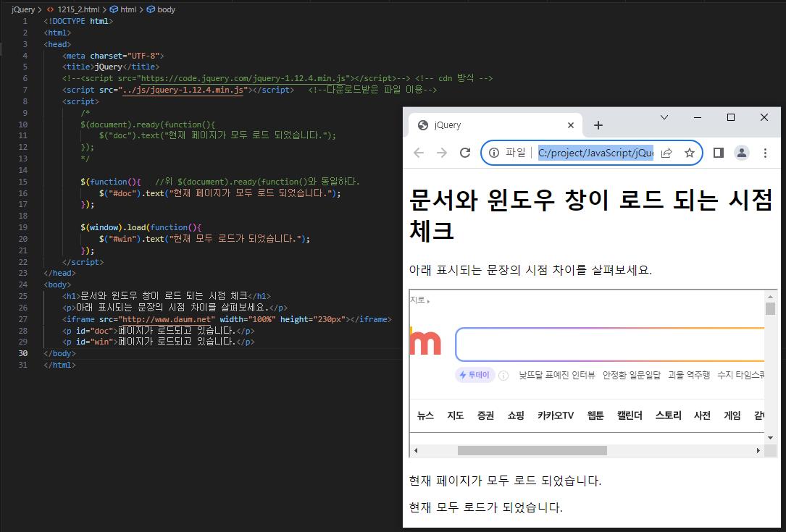Open 카카오TV menu in Daum iframe

(x=556, y=415)
